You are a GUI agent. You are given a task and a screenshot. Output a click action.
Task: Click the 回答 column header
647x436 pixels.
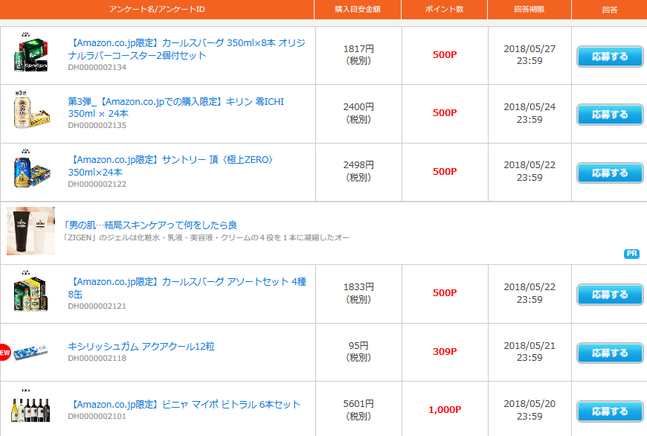[x=609, y=9]
